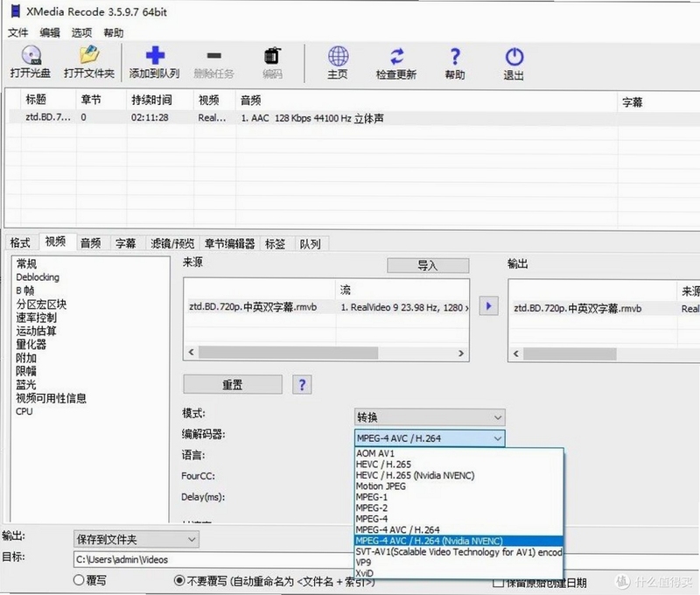Choose XviD codec option

(458, 573)
